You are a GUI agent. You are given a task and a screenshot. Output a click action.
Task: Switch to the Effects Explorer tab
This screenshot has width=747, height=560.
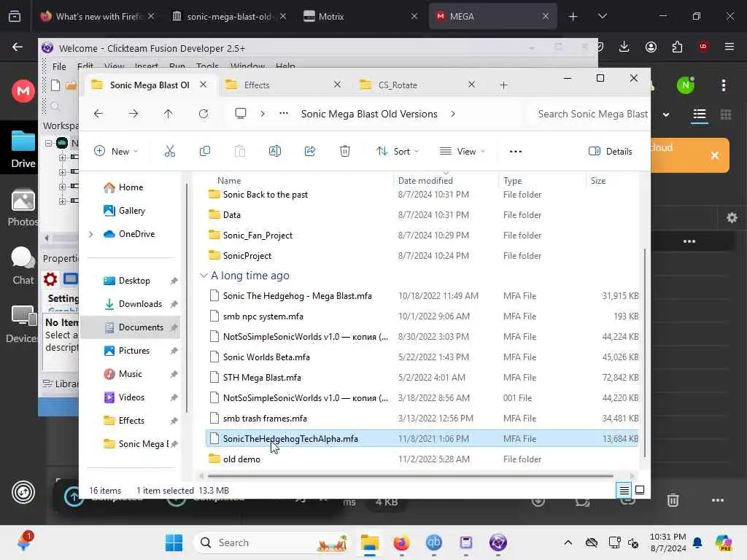284,85
